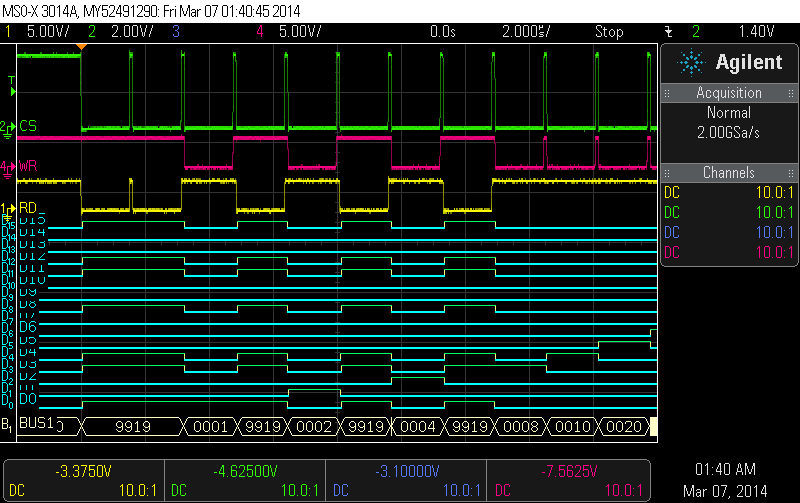Click the Normal acquisition mode text
This screenshot has height=503, width=800.
pos(729,112)
